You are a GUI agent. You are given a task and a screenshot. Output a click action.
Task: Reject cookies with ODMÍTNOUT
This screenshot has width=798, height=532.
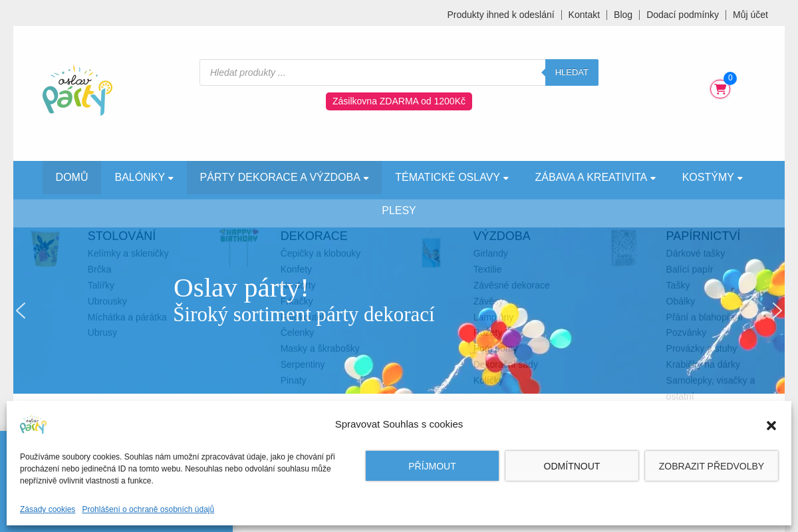point(572,466)
